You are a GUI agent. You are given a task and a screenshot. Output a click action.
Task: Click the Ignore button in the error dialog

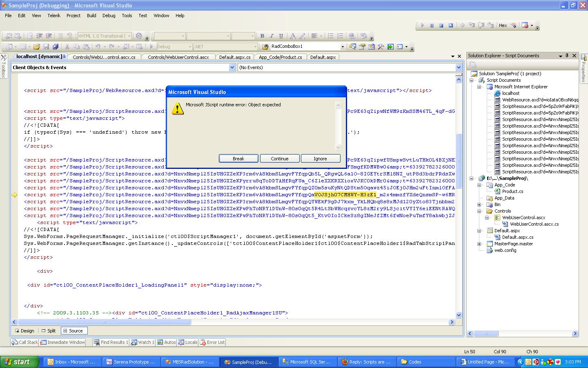320,159
